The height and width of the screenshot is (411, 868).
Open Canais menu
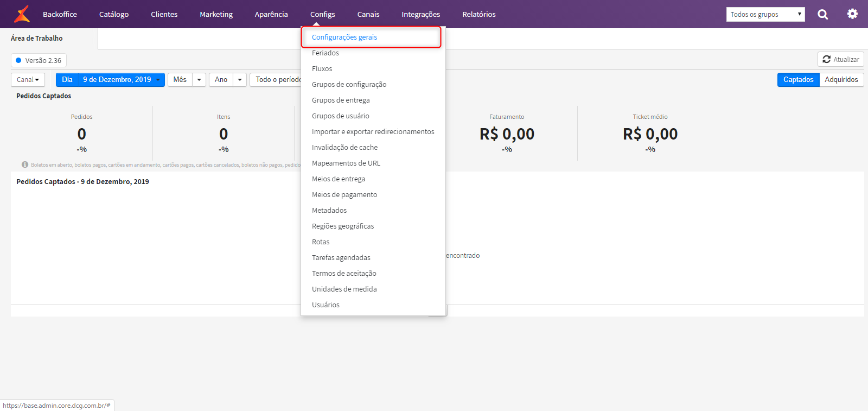[x=368, y=14]
